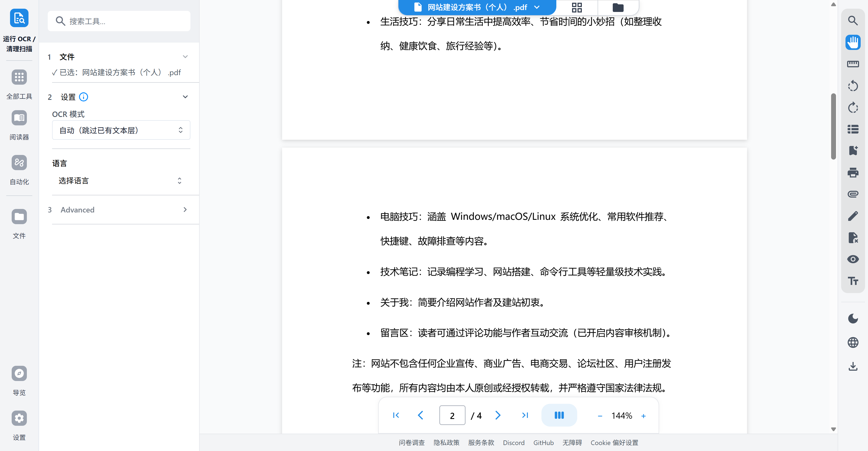This screenshot has width=868, height=451.
Task: Toggle the dual-page view button
Action: 559,415
